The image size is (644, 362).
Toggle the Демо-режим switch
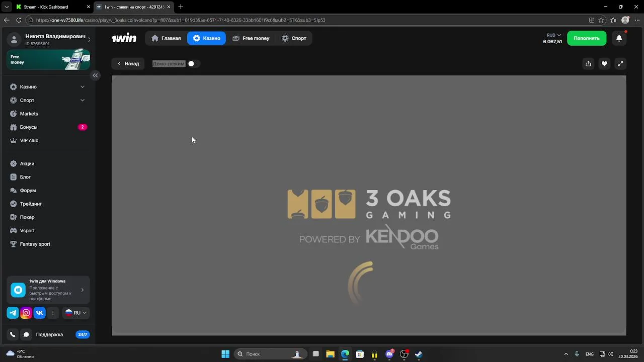tap(194, 64)
